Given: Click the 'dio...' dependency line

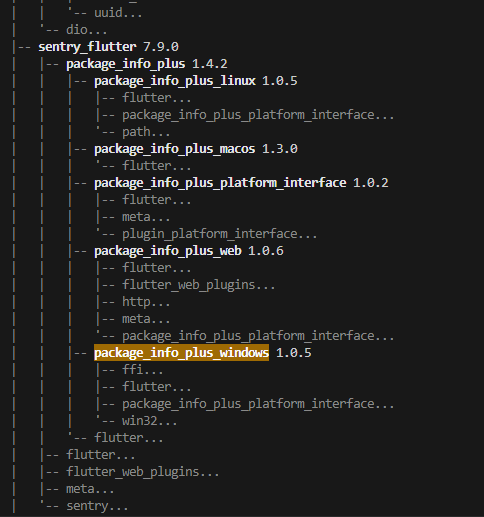Looking at the screenshot, I should pos(87,30).
